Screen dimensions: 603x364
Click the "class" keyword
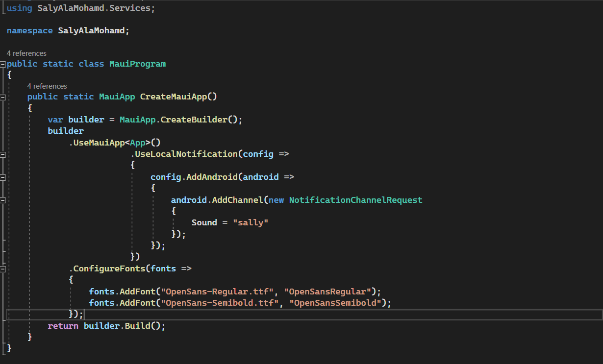(x=91, y=64)
